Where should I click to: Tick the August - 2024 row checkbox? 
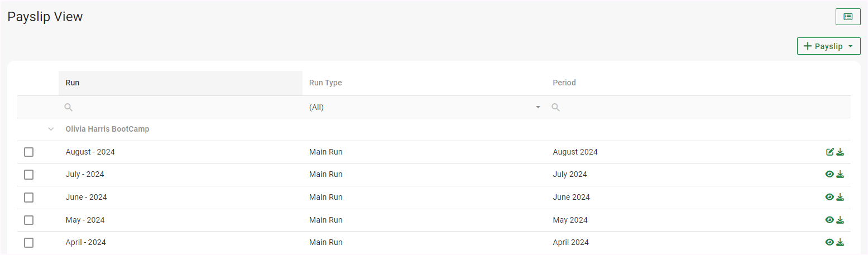(29, 152)
